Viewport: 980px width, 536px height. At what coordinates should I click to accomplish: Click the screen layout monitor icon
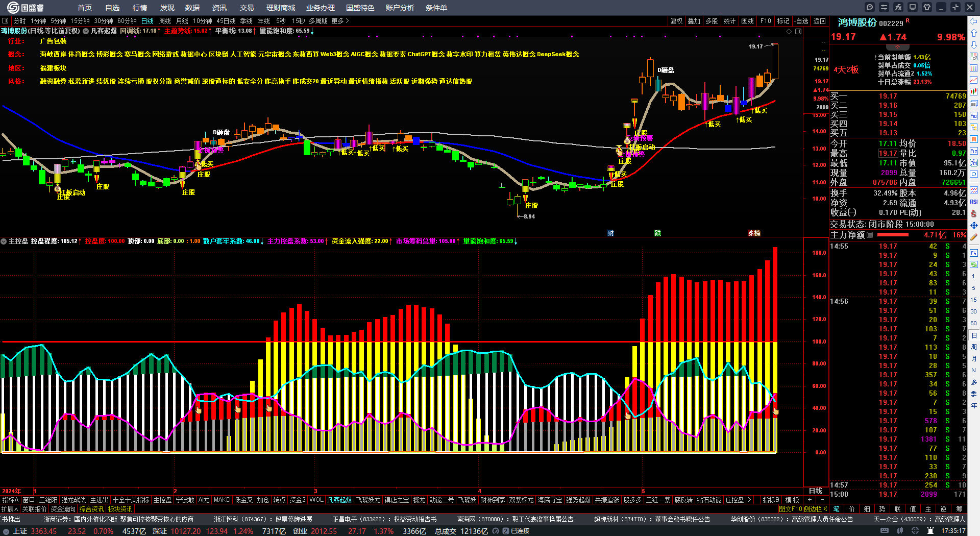point(913,7)
